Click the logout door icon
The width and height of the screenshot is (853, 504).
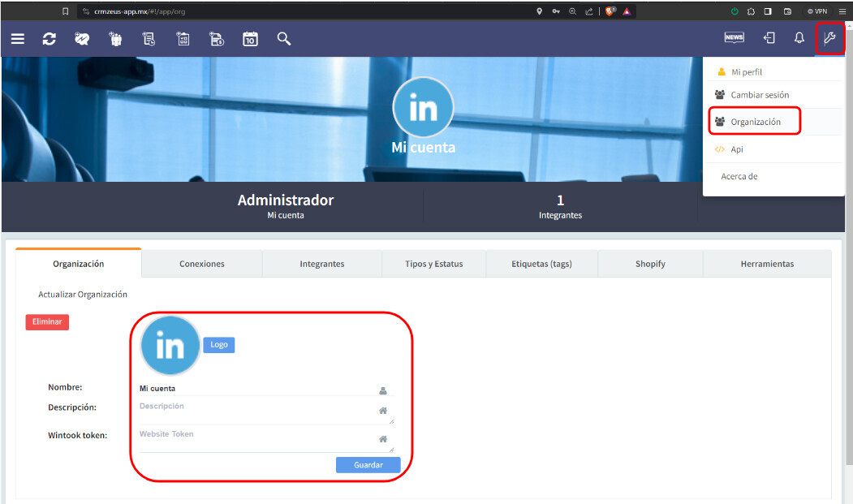(x=769, y=38)
